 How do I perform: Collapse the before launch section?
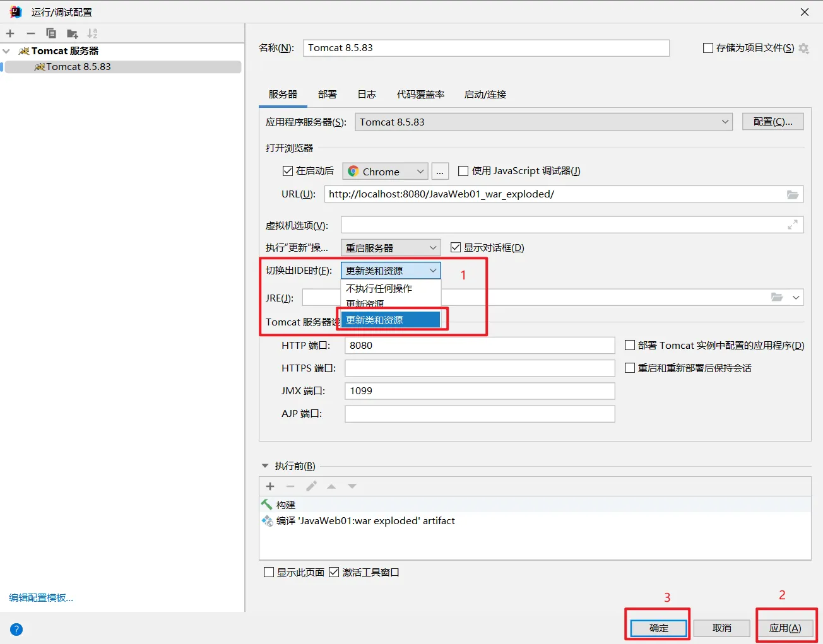pyautogui.click(x=265, y=466)
